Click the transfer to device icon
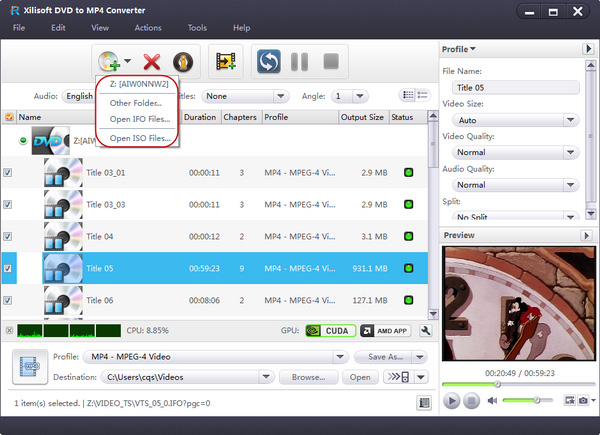 click(x=399, y=377)
